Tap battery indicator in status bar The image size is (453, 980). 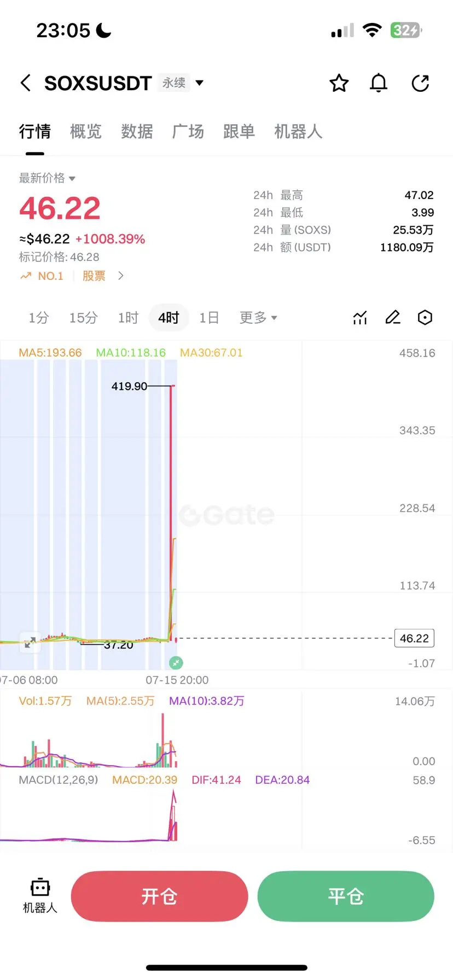pyautogui.click(x=406, y=30)
